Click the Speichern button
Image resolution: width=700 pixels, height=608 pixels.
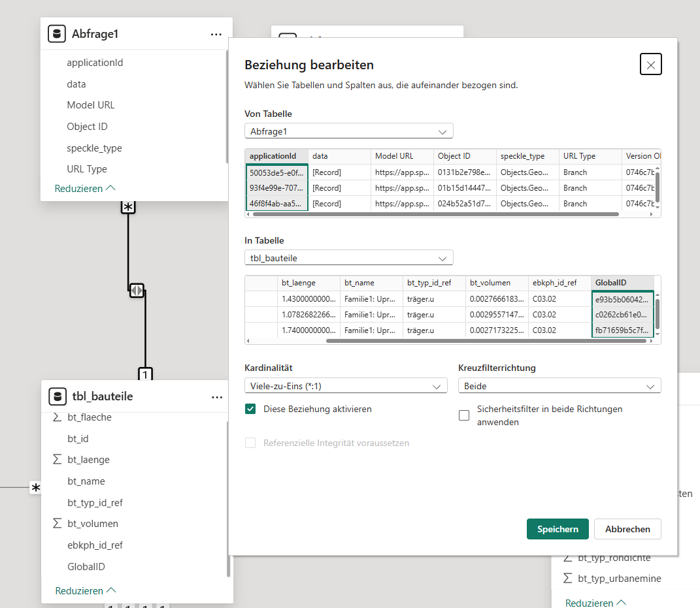pyautogui.click(x=558, y=529)
